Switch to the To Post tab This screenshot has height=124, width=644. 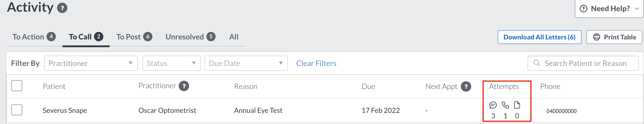click(x=134, y=37)
